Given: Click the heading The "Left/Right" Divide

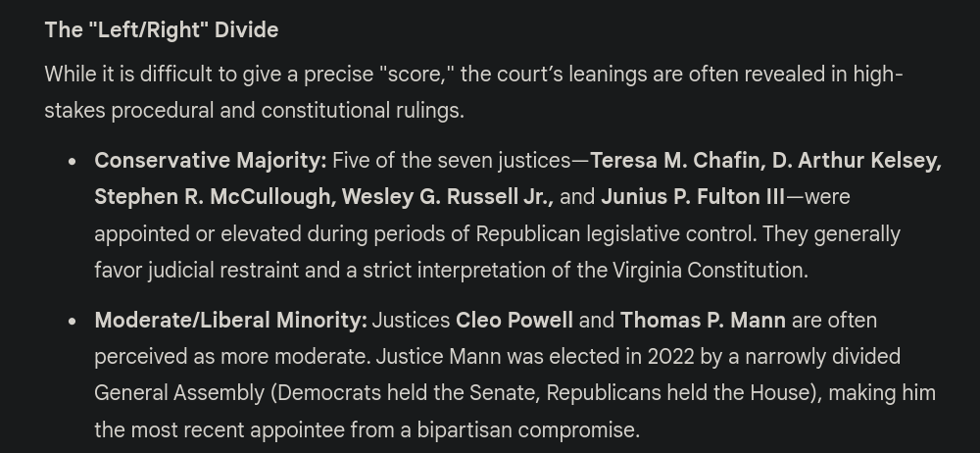Looking at the screenshot, I should (162, 30).
